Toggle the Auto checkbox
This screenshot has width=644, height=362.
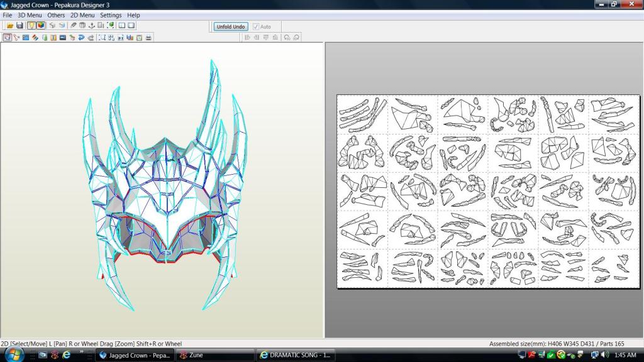(256, 26)
